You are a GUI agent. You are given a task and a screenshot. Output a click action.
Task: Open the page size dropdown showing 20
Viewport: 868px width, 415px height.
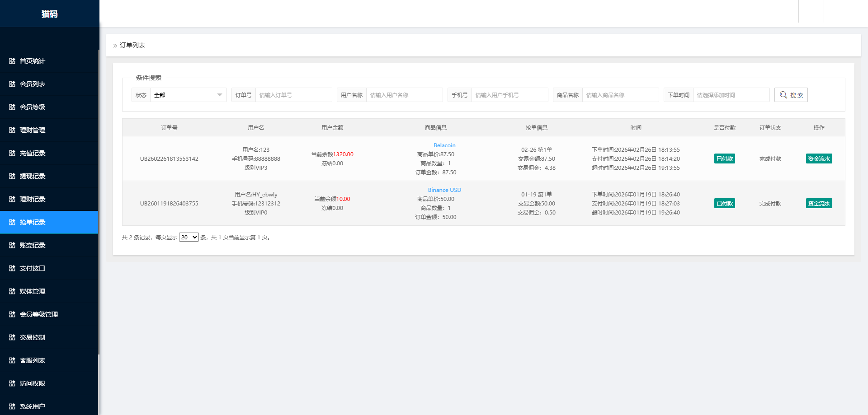point(189,237)
